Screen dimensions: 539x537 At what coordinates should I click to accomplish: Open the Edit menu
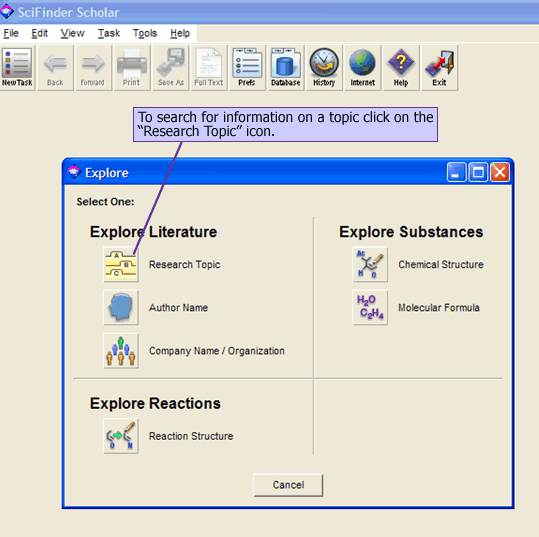(40, 33)
